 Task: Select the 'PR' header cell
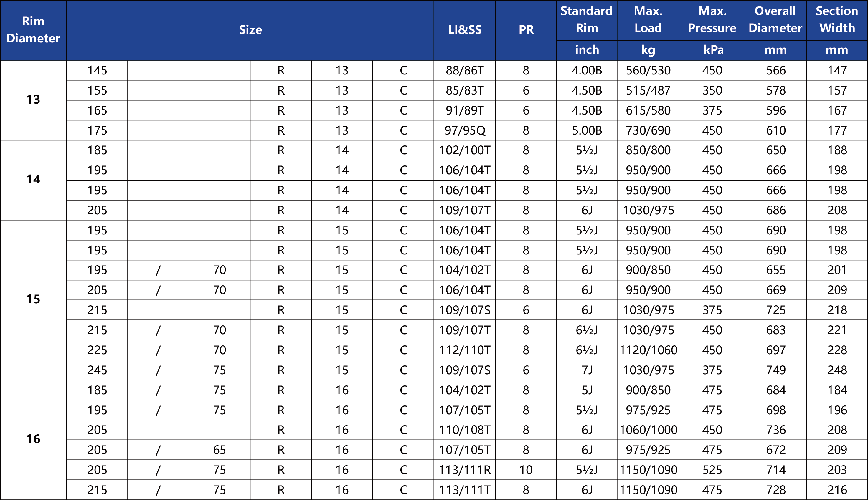[526, 30]
